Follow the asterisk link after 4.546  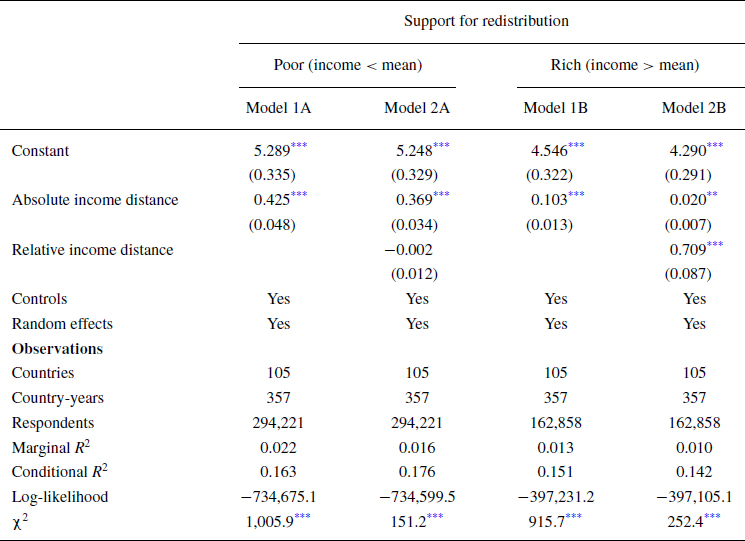point(576,147)
